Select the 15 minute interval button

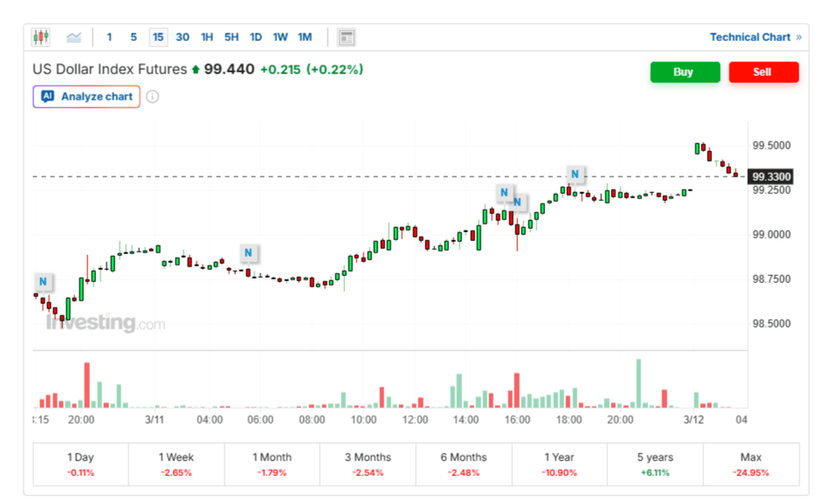click(158, 37)
